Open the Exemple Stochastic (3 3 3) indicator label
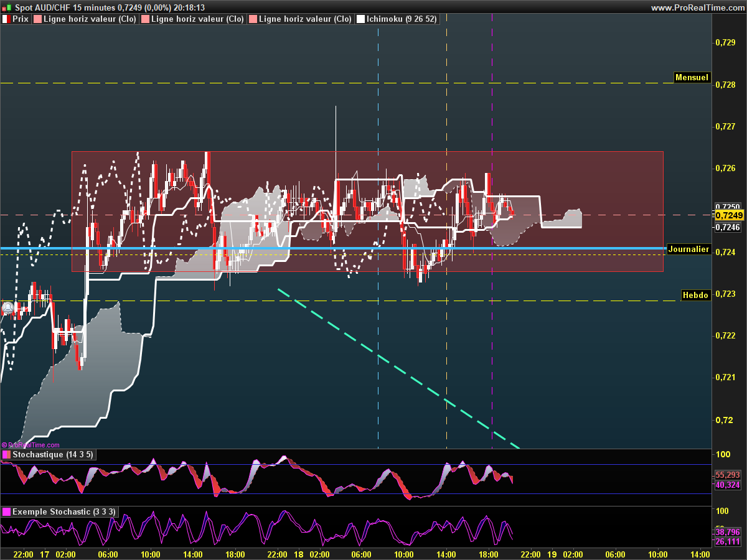 (x=59, y=511)
